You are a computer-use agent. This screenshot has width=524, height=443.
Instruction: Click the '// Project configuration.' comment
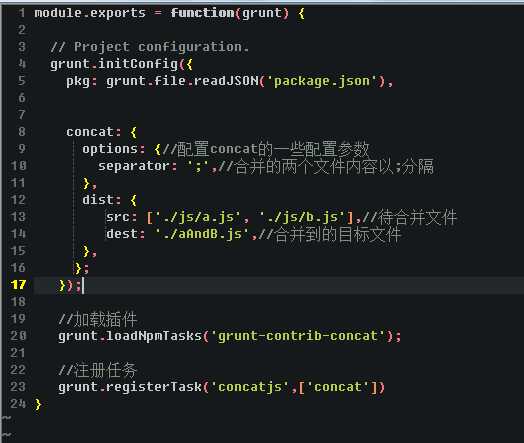coord(150,47)
